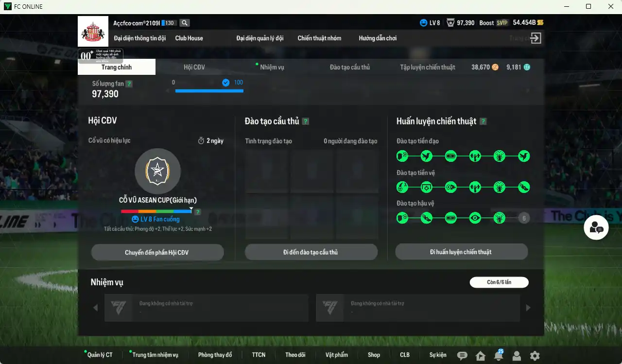Click the teal coin icon beside 9,181
The height and width of the screenshot is (364, 622).
[x=526, y=67]
